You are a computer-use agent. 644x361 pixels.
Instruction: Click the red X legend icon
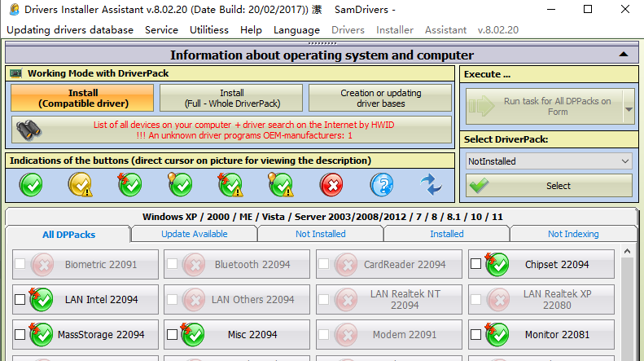331,185
